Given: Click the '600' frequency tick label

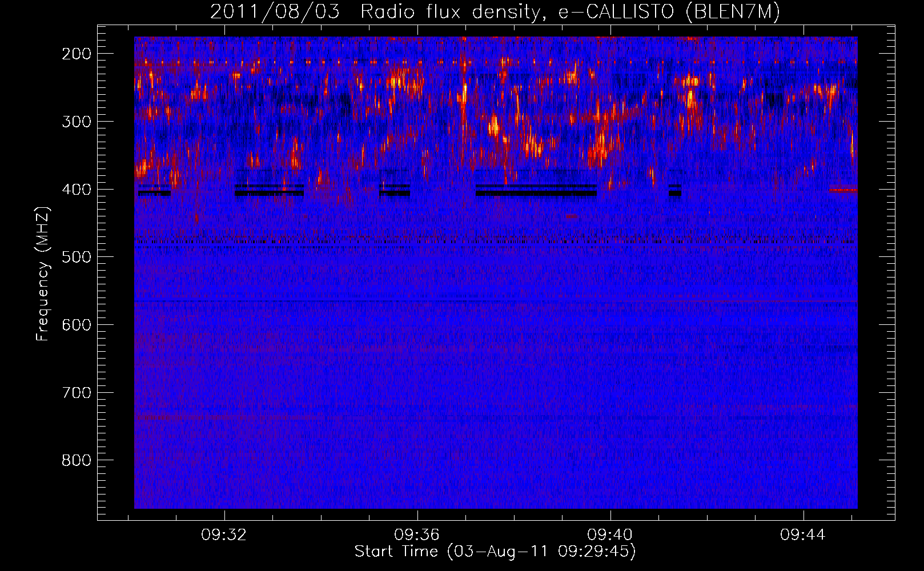Looking at the screenshot, I should [76, 325].
